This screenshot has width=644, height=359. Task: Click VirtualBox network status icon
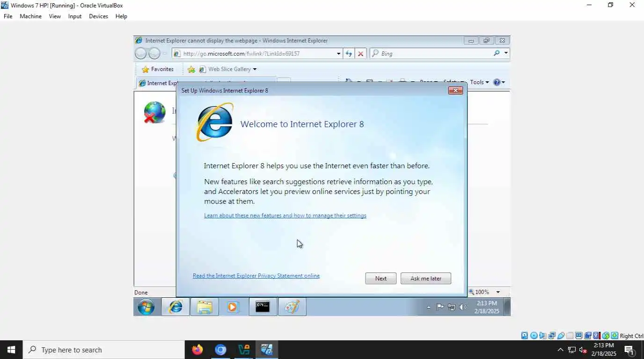(x=552, y=336)
